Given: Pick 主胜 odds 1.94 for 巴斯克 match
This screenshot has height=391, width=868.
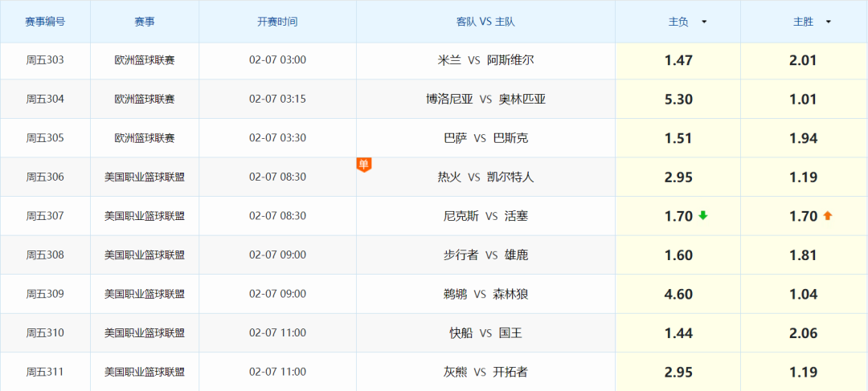Looking at the screenshot, I should (x=803, y=138).
